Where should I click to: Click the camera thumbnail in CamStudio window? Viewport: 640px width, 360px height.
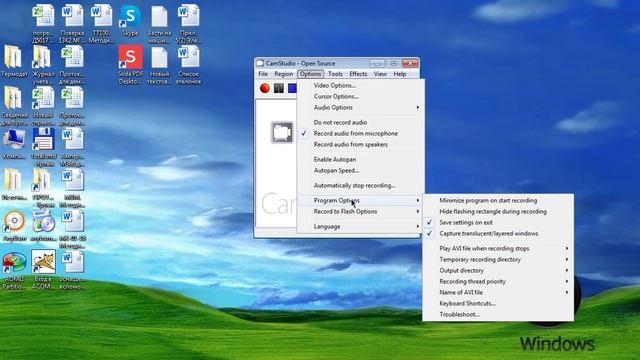[282, 132]
